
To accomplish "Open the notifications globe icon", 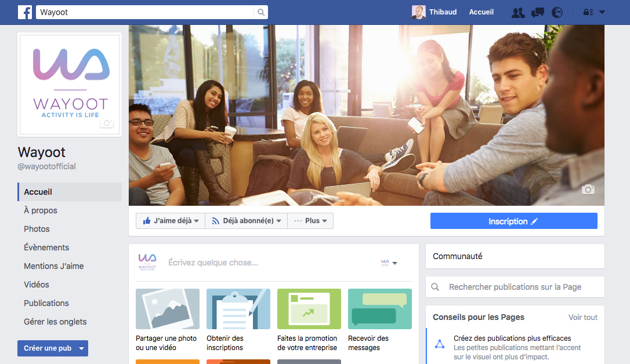I will click(557, 12).
